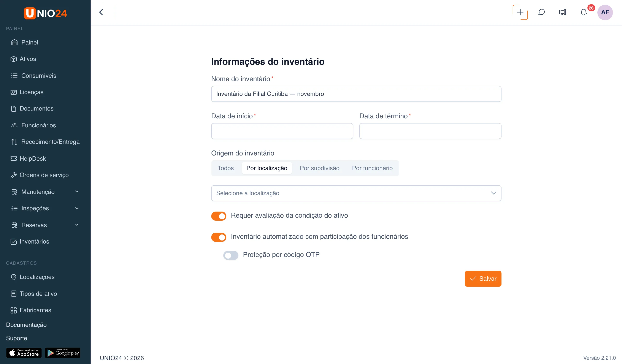Click the Consumíveis list icon
The width and height of the screenshot is (622, 364).
(14, 76)
